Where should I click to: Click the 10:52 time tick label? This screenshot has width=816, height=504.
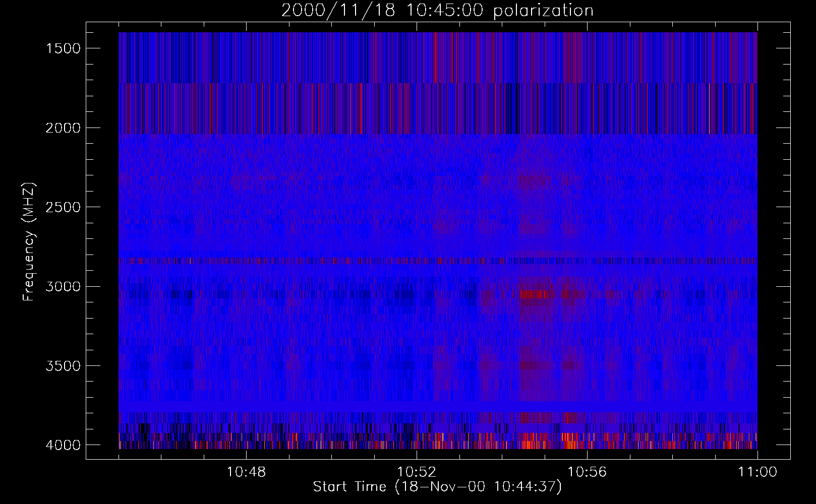(x=417, y=472)
